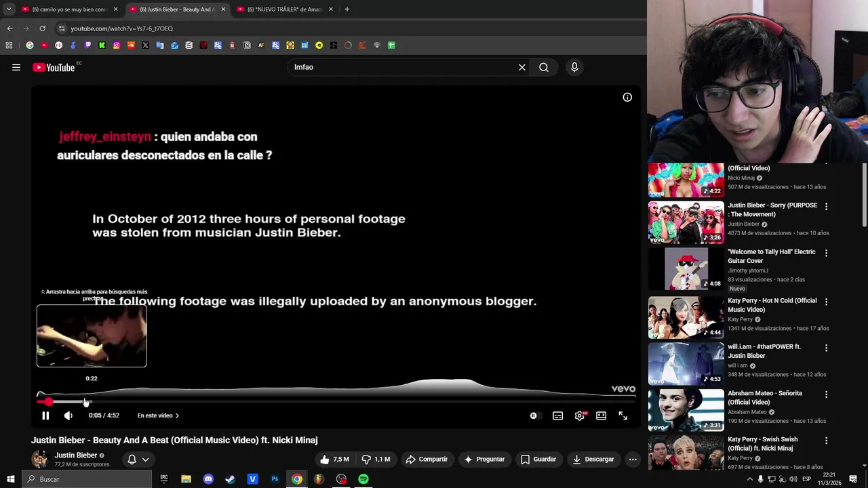868x488 pixels.
Task: Open the Google bookmark icon
Action: pyautogui.click(x=30, y=45)
